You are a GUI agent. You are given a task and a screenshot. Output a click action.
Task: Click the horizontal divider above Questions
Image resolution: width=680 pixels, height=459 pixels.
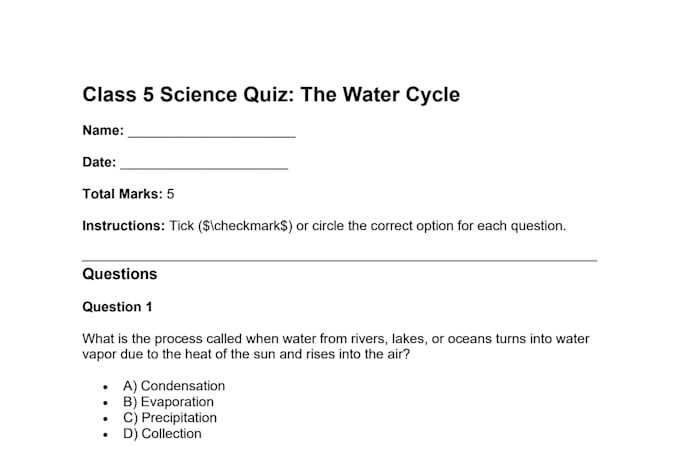coord(340,260)
